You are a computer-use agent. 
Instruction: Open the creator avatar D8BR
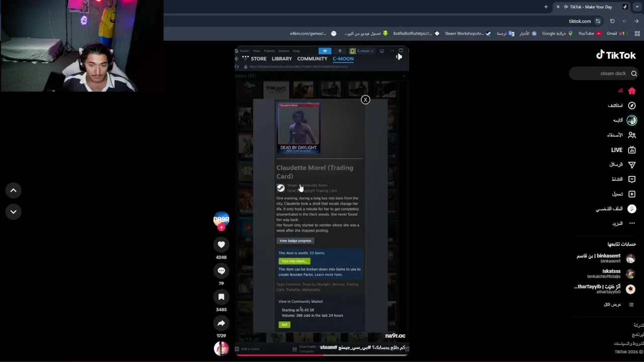[221, 219]
